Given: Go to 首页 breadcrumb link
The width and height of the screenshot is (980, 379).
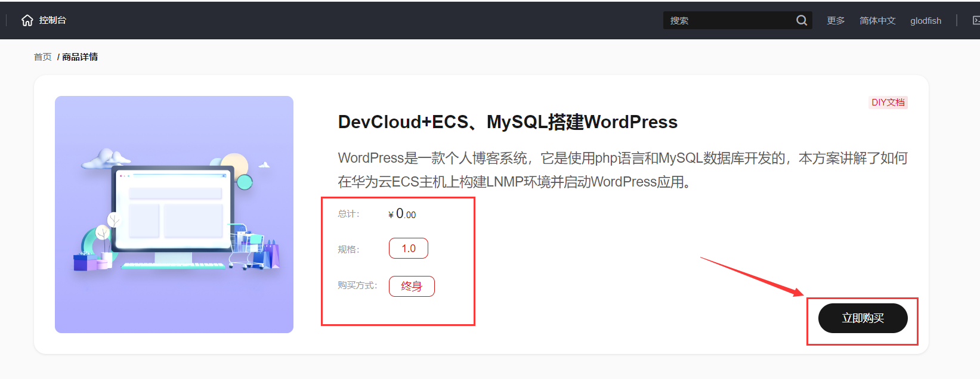Looking at the screenshot, I should (43, 57).
